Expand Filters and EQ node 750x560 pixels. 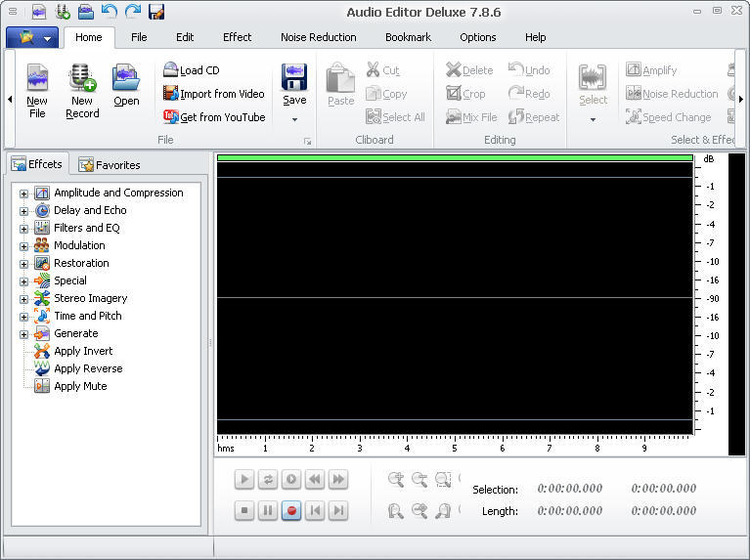coord(23,229)
